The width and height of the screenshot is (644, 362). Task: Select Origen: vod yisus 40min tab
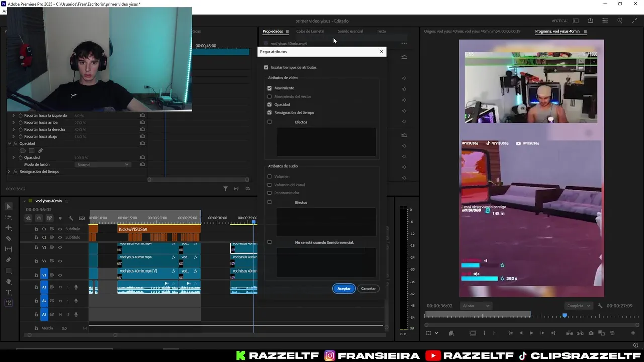472,31
